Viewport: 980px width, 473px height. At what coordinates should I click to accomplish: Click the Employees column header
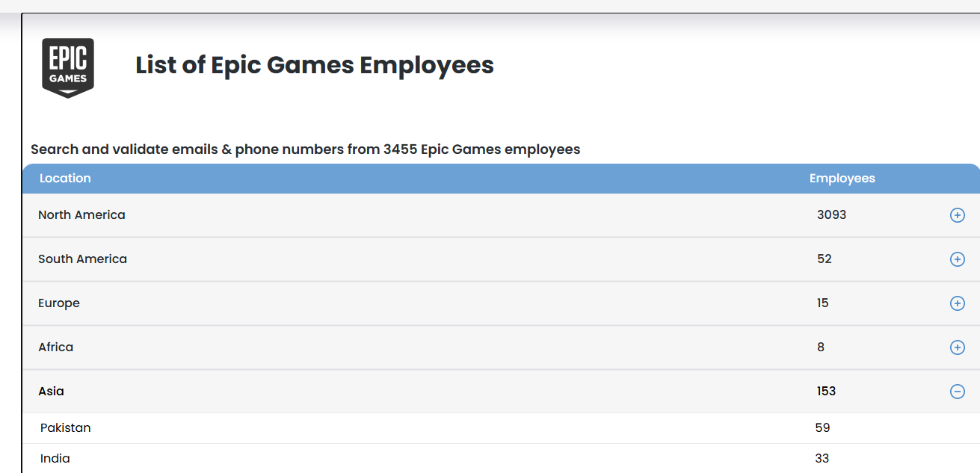pyautogui.click(x=842, y=179)
